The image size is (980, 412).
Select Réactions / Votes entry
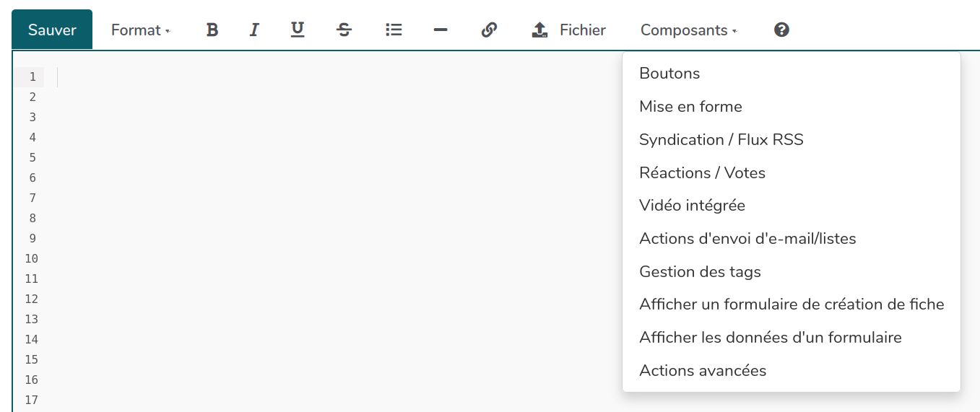point(702,172)
